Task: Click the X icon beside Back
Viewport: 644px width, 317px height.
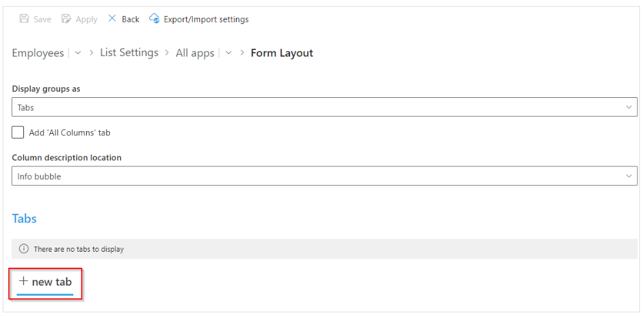Action: (112, 19)
